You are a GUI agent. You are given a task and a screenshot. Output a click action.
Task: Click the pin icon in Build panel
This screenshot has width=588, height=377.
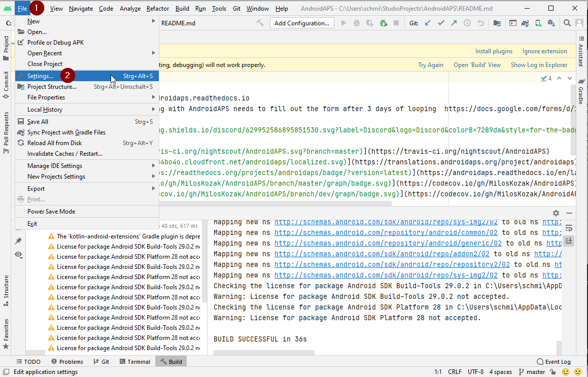coord(18,241)
